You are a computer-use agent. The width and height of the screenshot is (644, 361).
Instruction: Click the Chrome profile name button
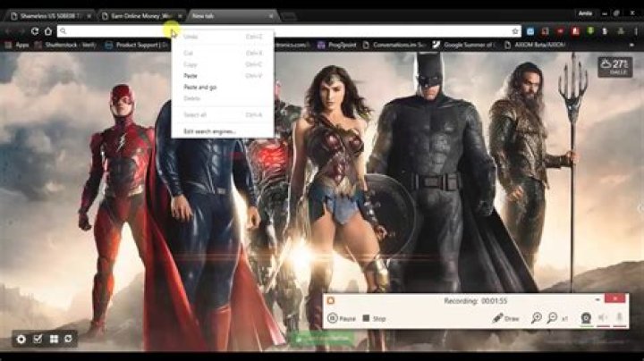(x=585, y=13)
